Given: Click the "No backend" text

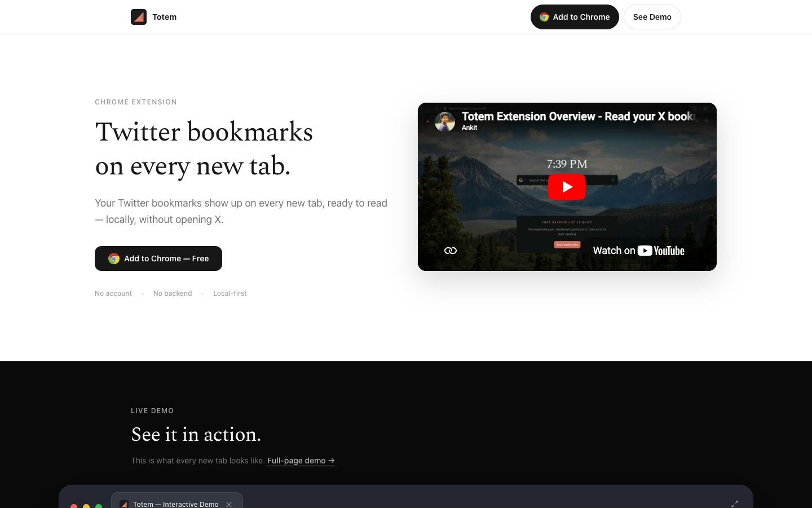Looking at the screenshot, I should 173,294.
